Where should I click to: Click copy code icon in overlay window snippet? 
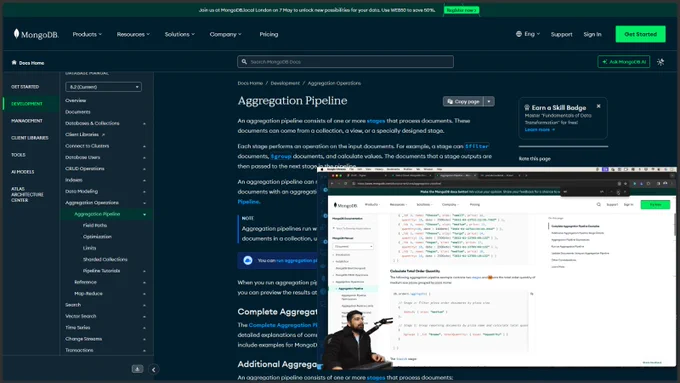click(531, 294)
